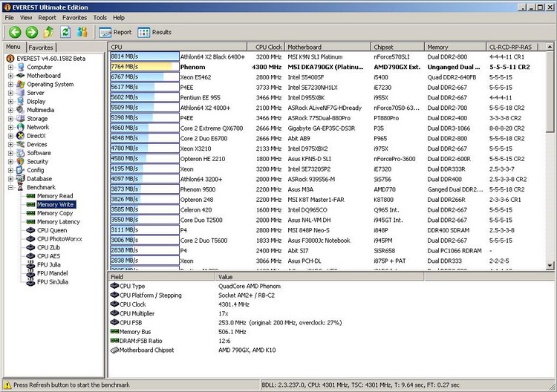Image resolution: width=557 pixels, height=392 pixels.
Task: Expand the Motherboard tree node
Action: [x=10, y=76]
